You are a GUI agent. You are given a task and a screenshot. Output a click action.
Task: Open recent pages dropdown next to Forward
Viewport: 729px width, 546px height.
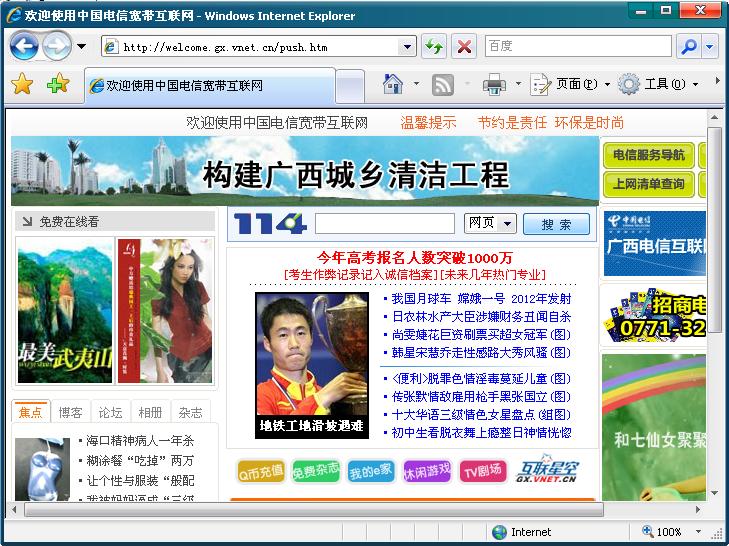tap(81, 46)
